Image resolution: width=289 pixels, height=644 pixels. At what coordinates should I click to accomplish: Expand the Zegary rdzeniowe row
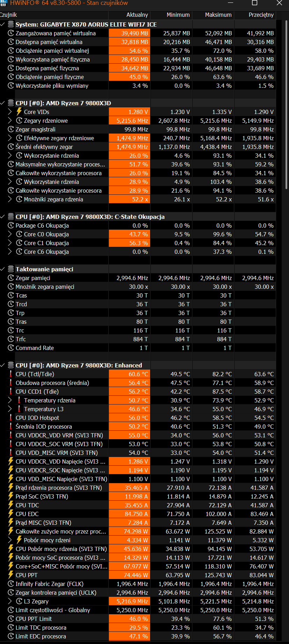coord(10,121)
